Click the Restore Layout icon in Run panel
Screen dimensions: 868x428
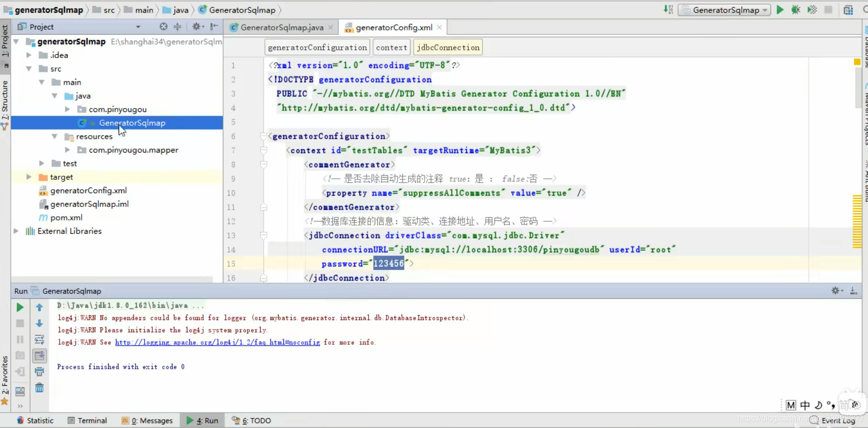coord(20,392)
